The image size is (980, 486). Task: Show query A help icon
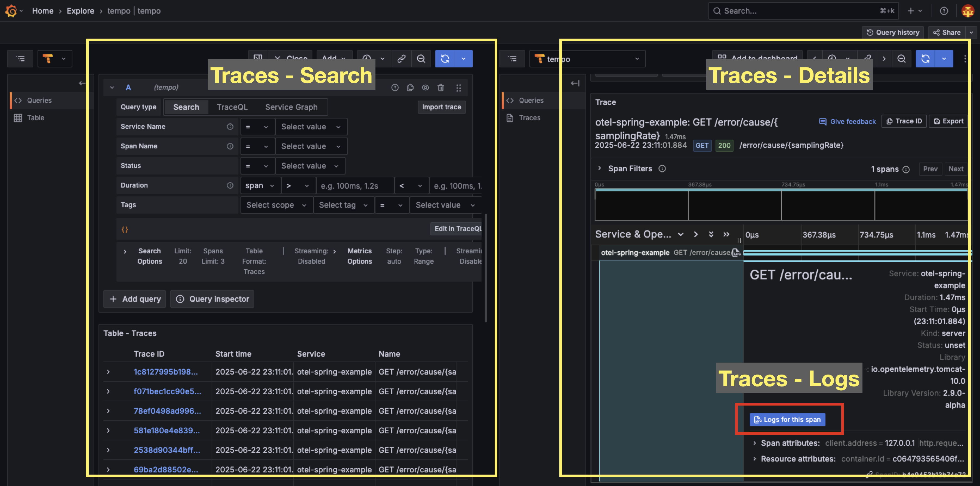(395, 88)
